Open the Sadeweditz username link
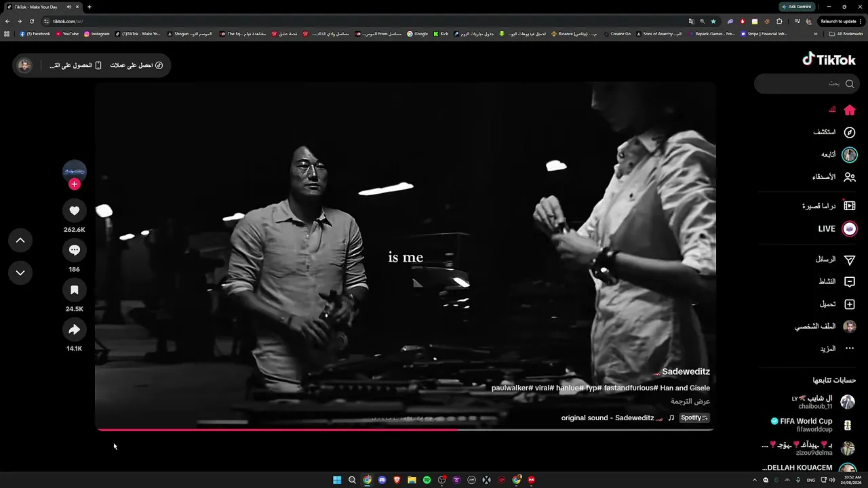This screenshot has width=868, height=488. point(686,371)
